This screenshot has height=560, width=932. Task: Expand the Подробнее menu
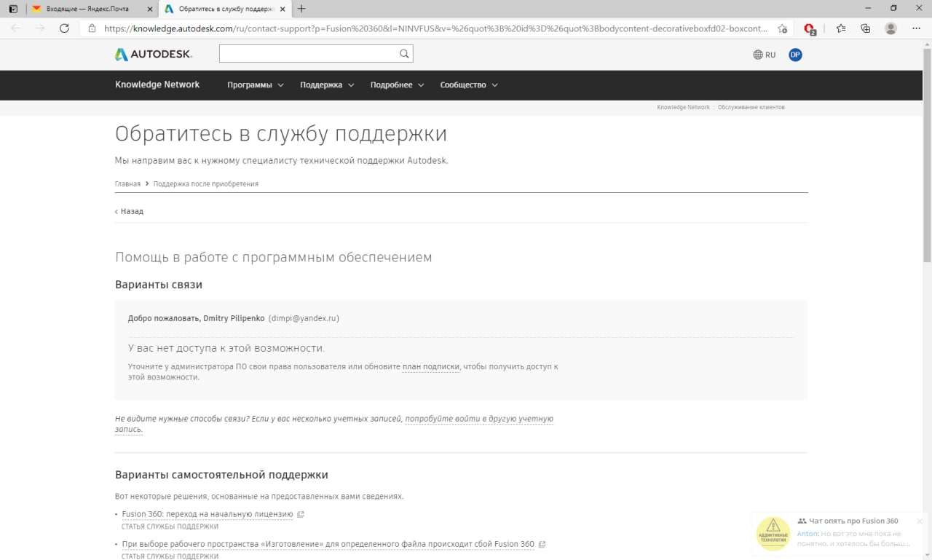397,85
